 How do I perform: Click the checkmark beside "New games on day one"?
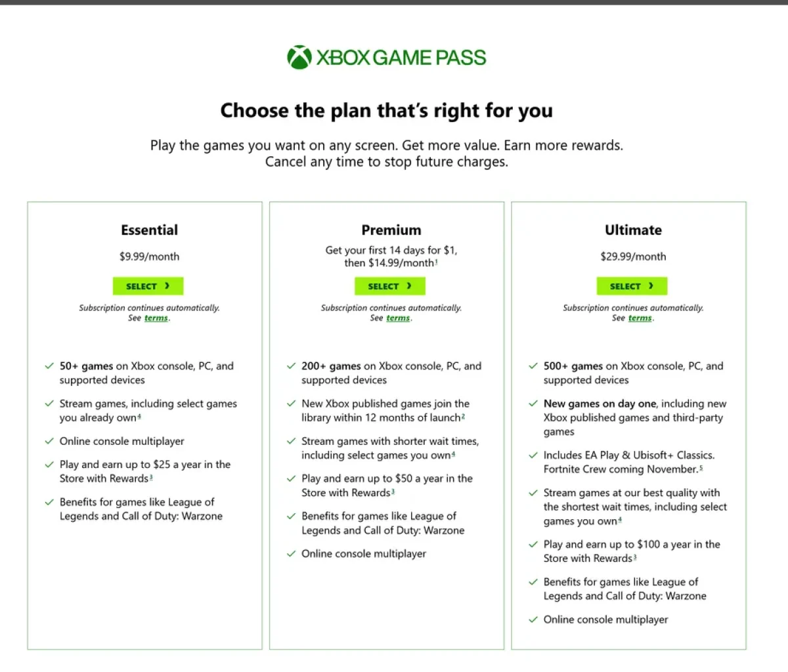click(x=533, y=403)
